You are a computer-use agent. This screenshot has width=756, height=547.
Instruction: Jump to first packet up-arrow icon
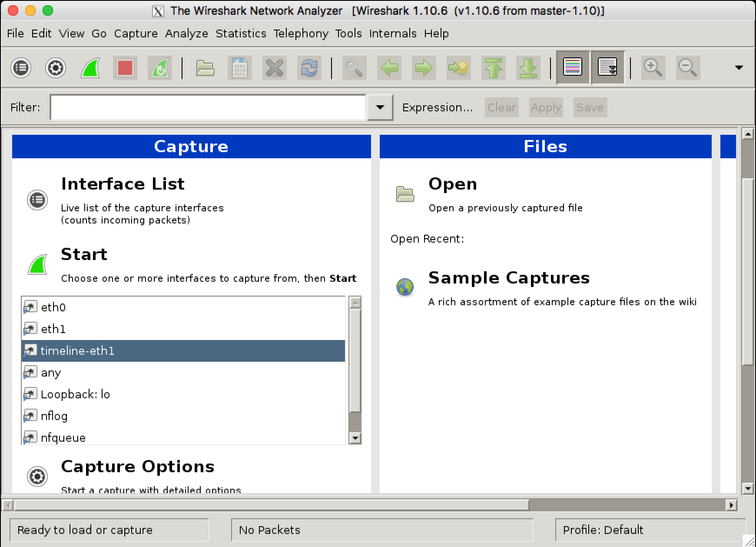click(494, 68)
